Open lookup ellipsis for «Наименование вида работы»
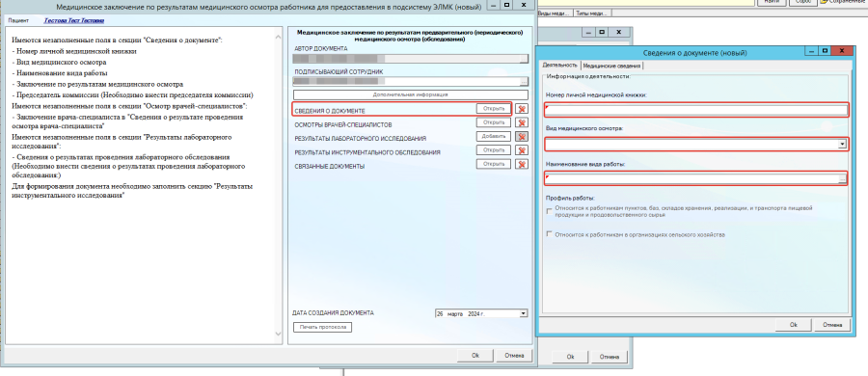868x376 pixels. click(843, 179)
